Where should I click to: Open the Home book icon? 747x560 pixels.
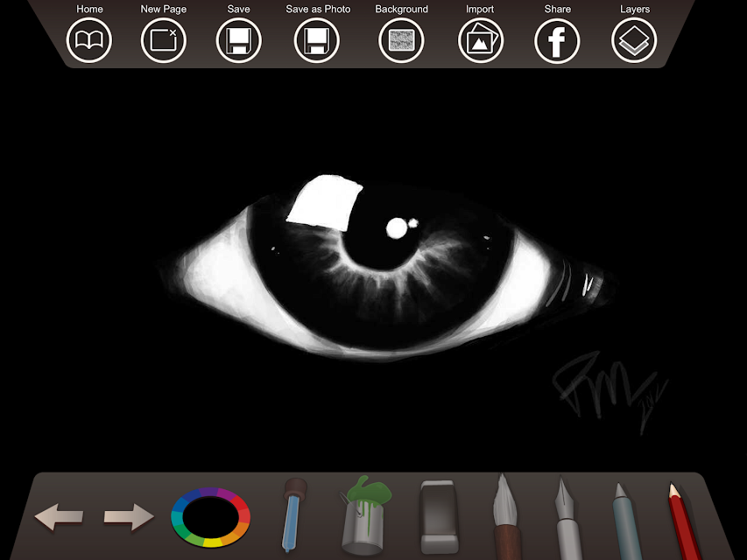89,40
